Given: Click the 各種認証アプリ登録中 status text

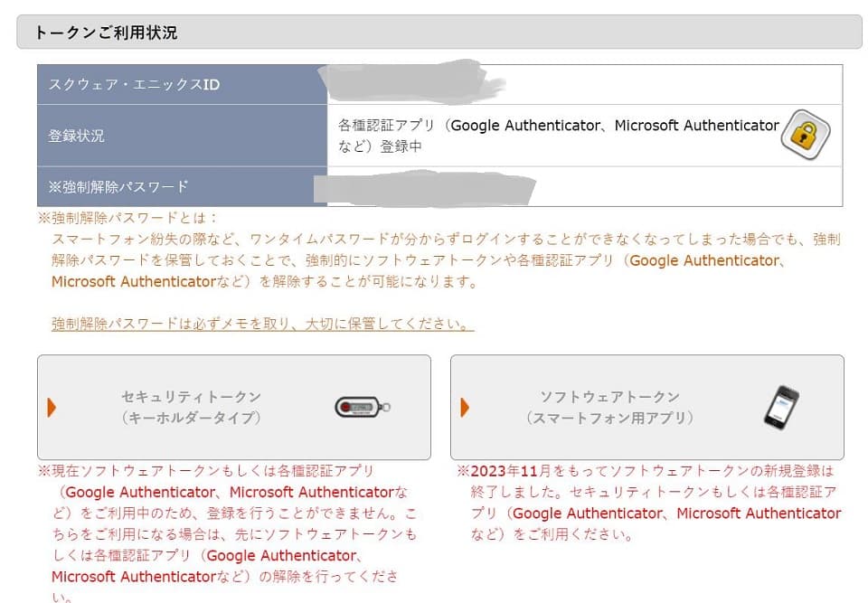Looking at the screenshot, I should tap(559, 136).
